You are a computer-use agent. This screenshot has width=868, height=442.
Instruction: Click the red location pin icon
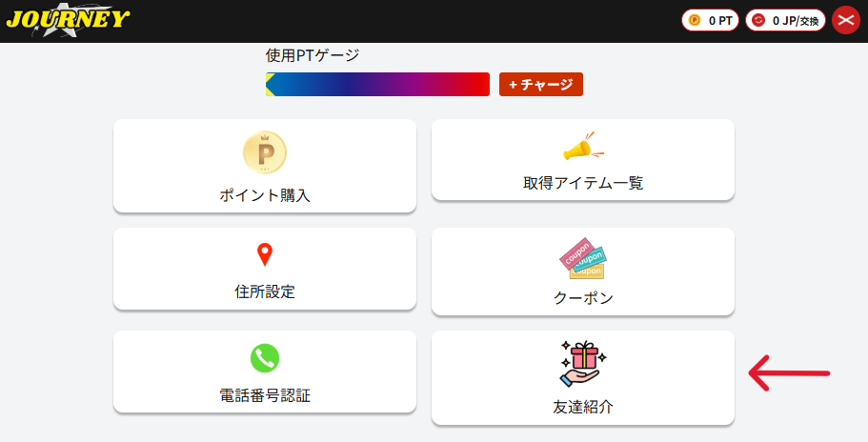point(265,254)
